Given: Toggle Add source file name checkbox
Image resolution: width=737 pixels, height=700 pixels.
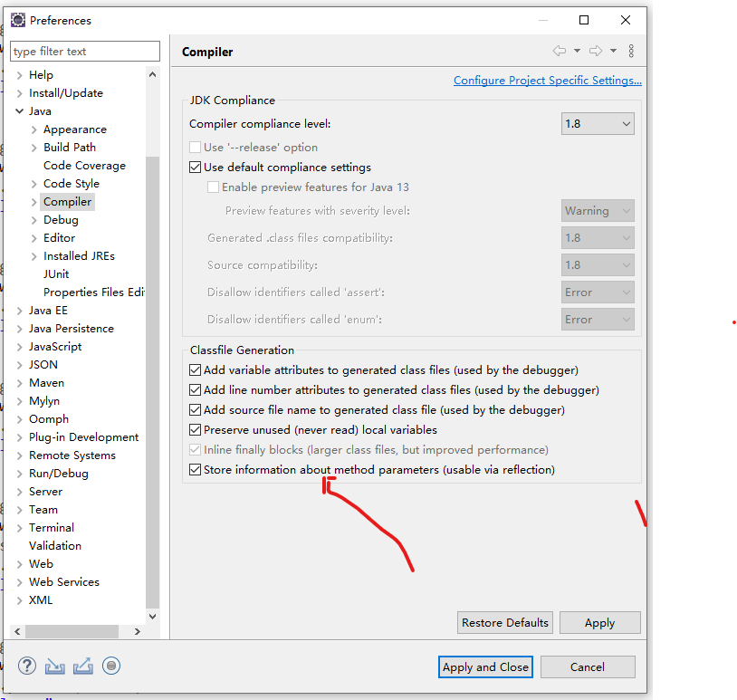Looking at the screenshot, I should pyautogui.click(x=195, y=410).
